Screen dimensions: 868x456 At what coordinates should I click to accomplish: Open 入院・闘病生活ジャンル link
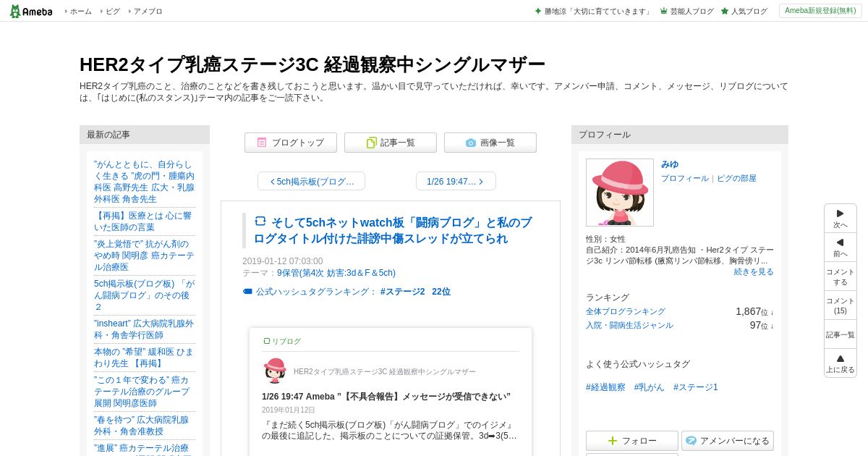[629, 325]
